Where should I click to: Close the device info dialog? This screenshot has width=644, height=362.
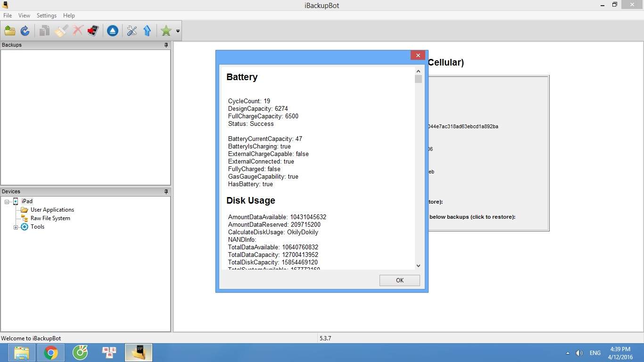coord(418,55)
